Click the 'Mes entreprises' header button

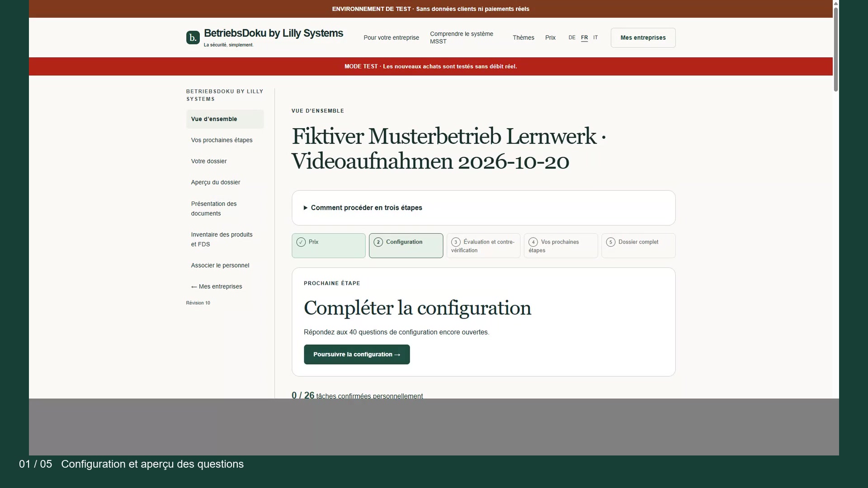pos(643,38)
